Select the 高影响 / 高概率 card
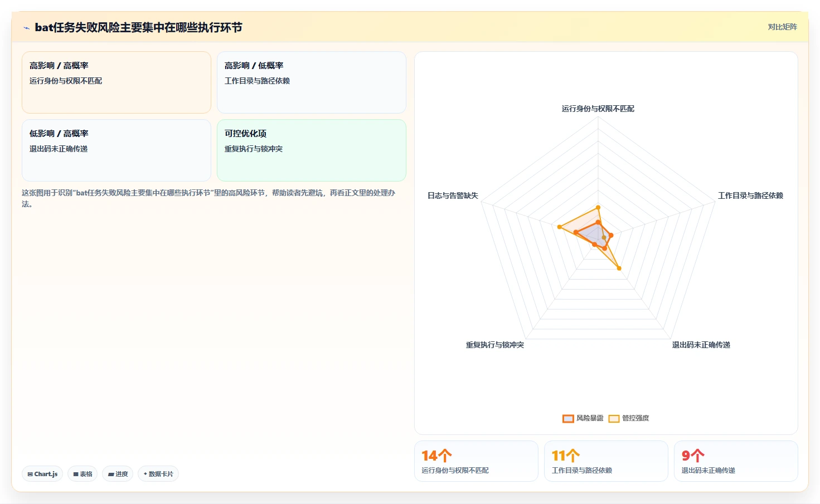820x504 pixels. click(117, 82)
